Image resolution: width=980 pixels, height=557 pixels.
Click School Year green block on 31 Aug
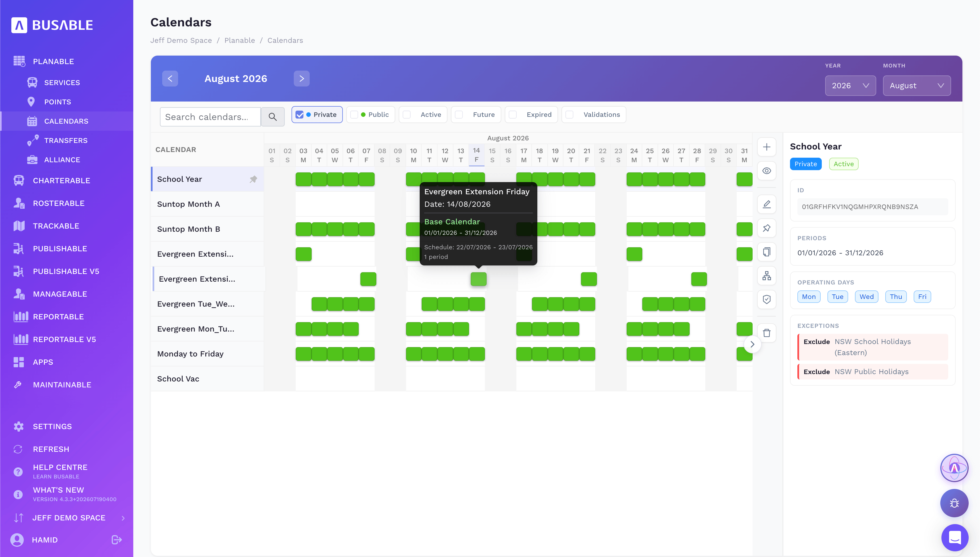pyautogui.click(x=744, y=179)
